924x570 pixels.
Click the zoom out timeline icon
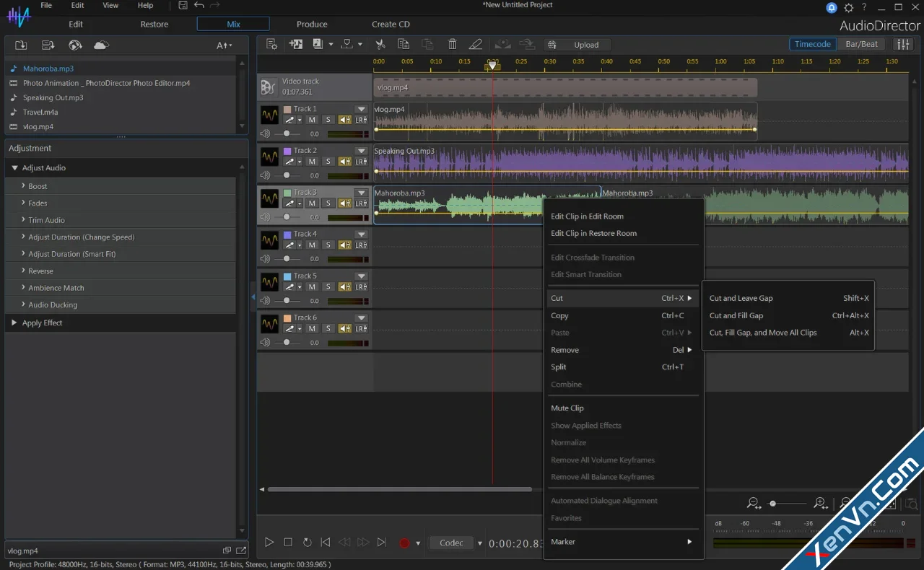(754, 504)
